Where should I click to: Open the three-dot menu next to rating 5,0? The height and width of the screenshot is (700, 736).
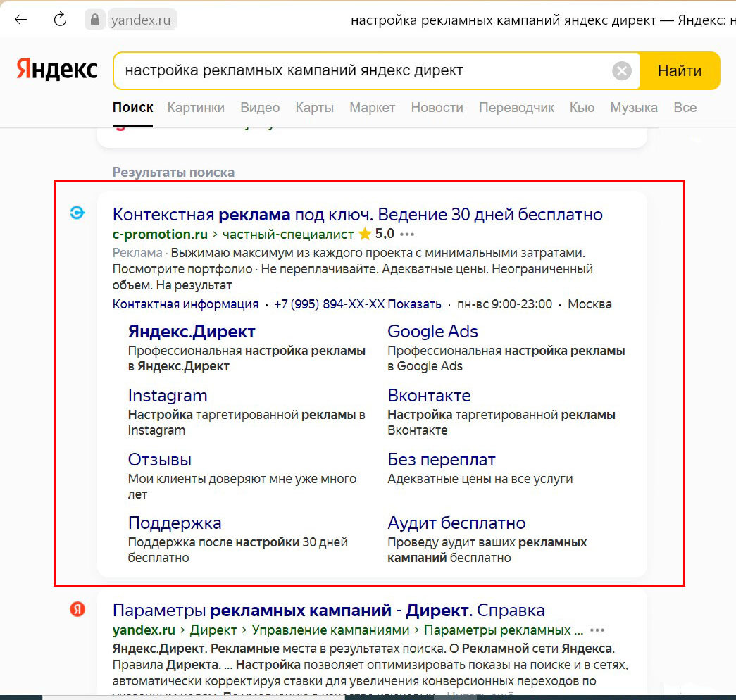(407, 235)
